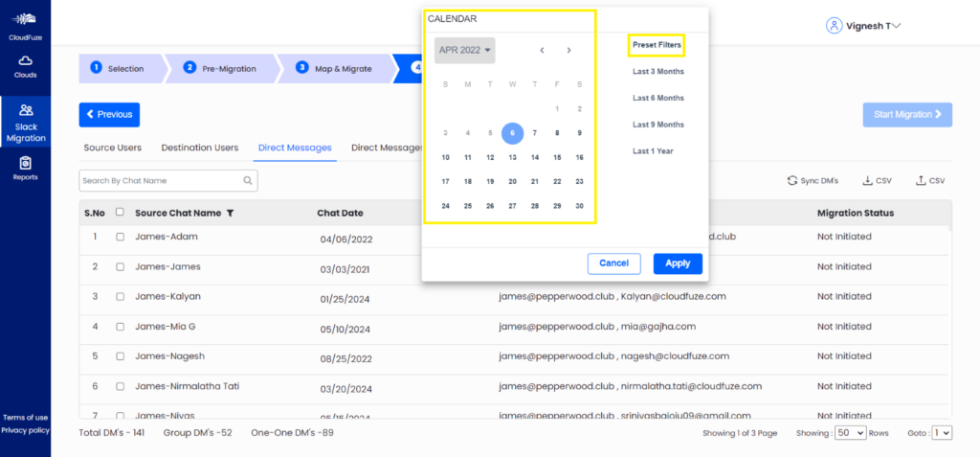Click the Previous button
Screen dimensions: 980x457
coord(109,115)
